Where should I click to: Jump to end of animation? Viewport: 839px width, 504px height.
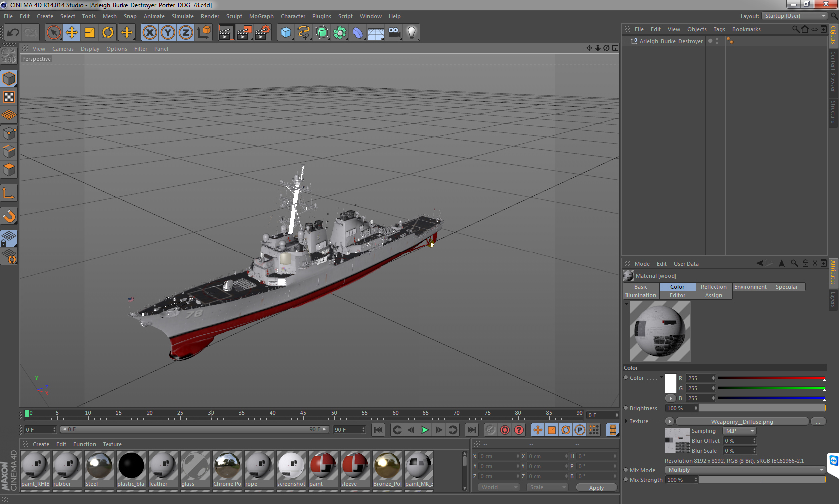472,430
